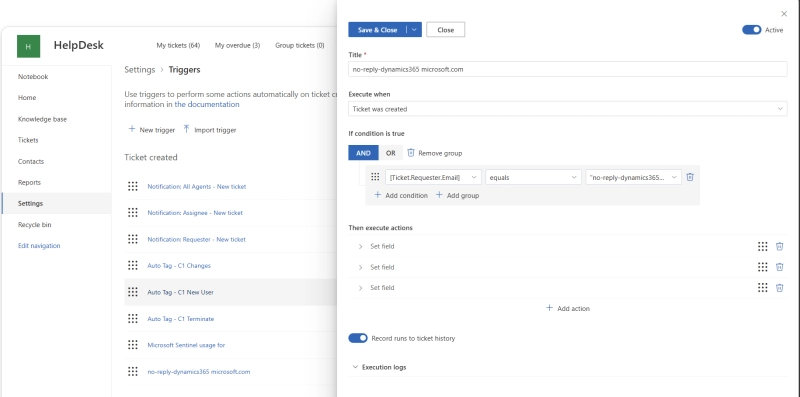Screen dimensions: 800x397
Task: Go to Home in sidebar
Action: coord(27,97)
